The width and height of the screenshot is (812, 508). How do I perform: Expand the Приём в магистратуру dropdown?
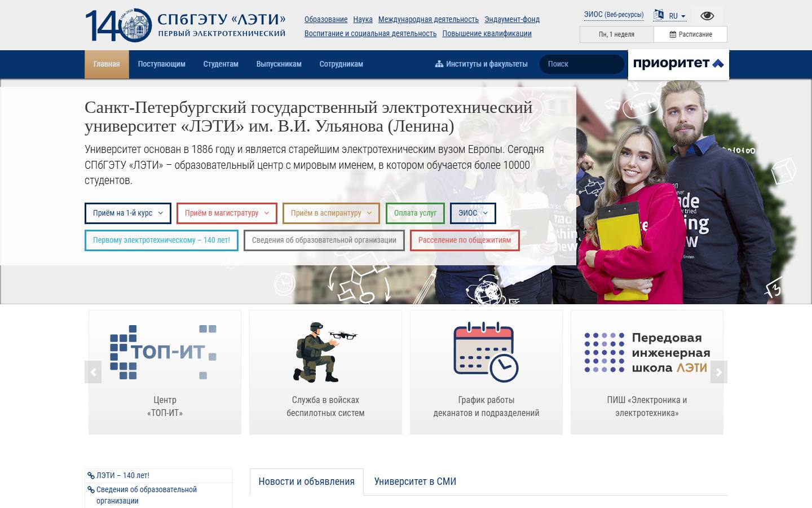(227, 213)
